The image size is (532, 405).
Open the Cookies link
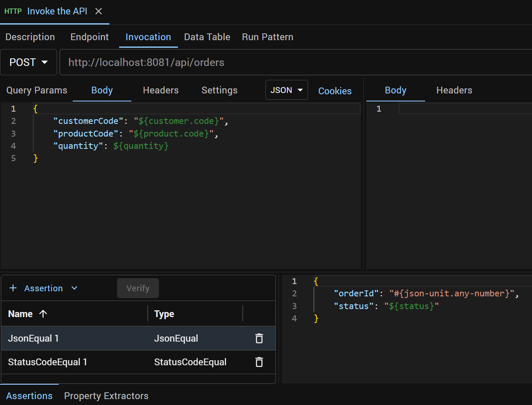335,91
